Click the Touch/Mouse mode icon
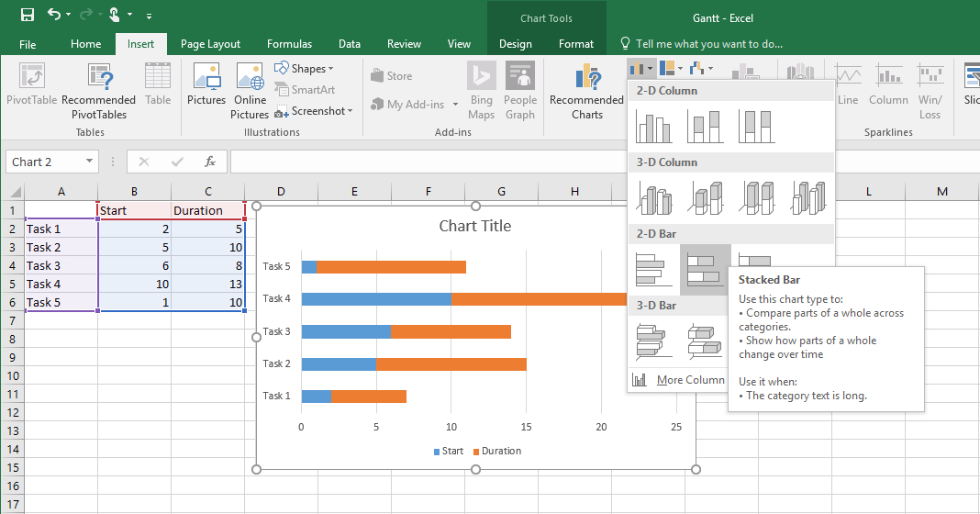 (114, 15)
